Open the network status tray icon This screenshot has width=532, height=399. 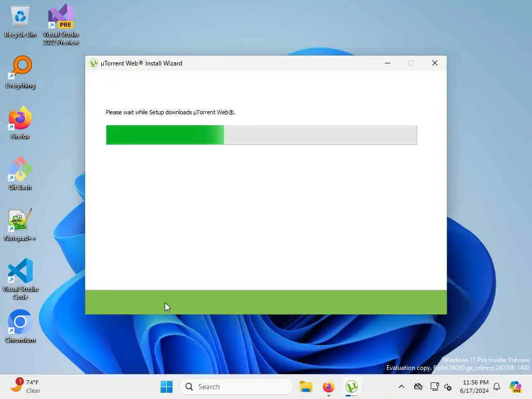pos(434,387)
